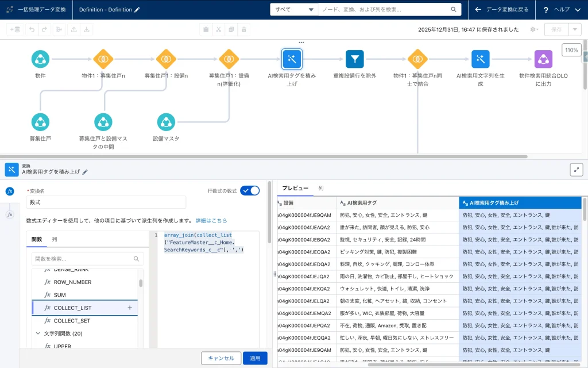The width and height of the screenshot is (588, 368).
Task: Expand the preview panel with the expand icon
Action: pos(576,170)
